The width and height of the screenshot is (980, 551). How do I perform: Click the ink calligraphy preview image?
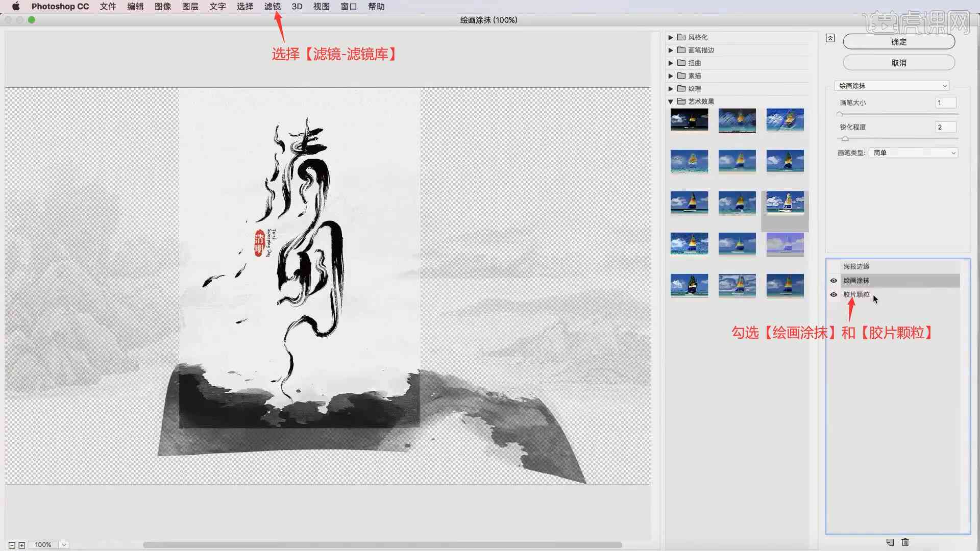point(328,286)
